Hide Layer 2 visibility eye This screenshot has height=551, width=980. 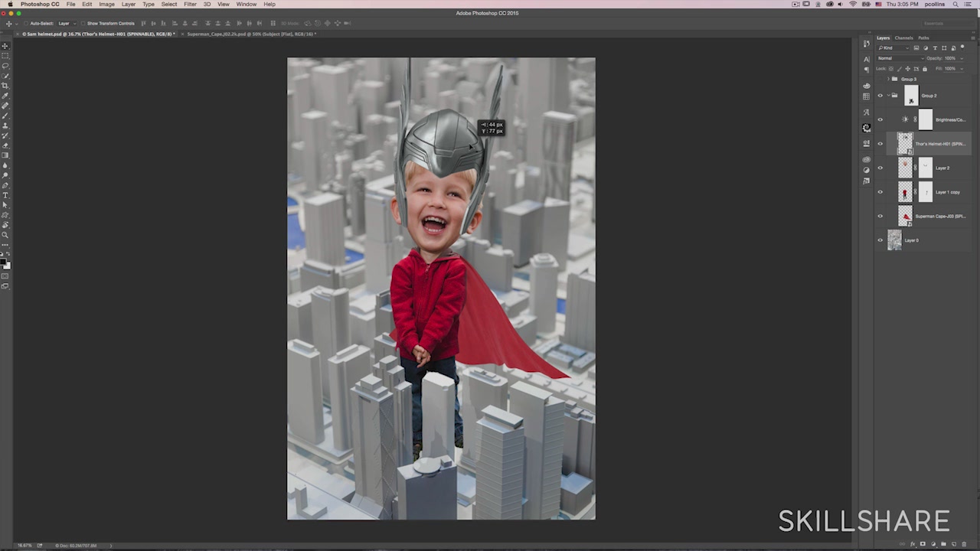point(880,168)
